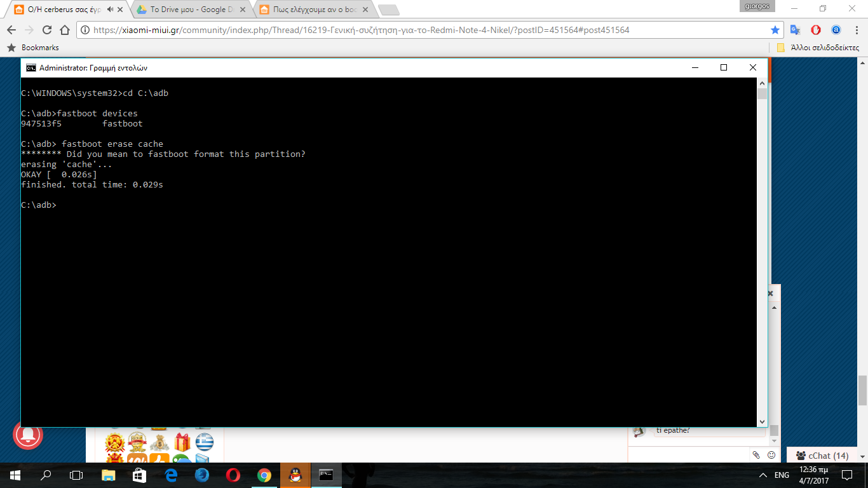This screenshot has height=488, width=868.
Task: Open Windows search from the taskbar
Action: 46,475
